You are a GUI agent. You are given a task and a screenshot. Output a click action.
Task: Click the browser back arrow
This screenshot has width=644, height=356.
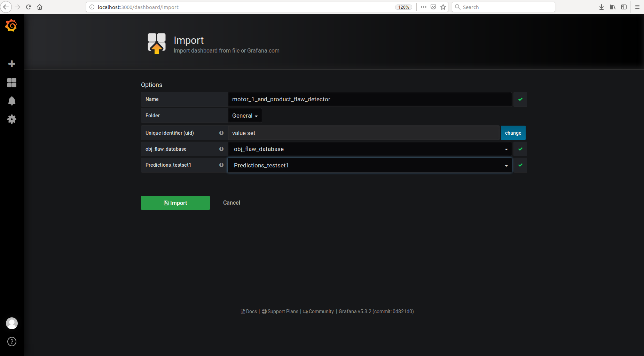coord(6,7)
